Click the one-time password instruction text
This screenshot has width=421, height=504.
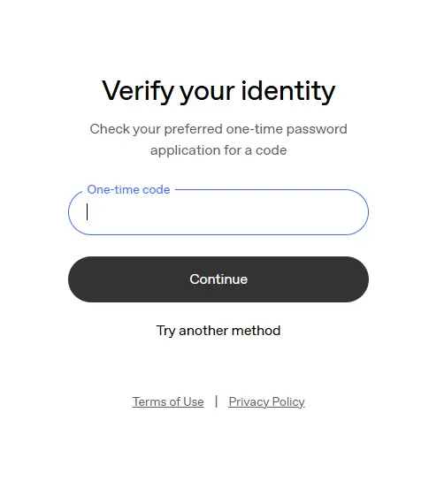[x=218, y=140]
